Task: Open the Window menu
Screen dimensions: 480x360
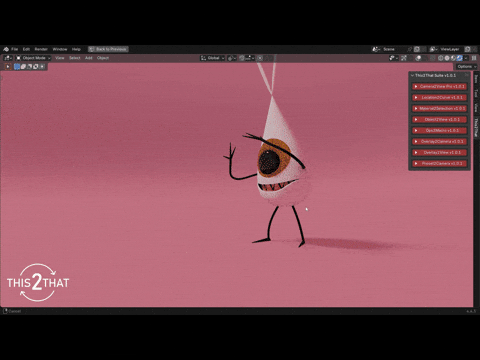Action: coord(60,49)
